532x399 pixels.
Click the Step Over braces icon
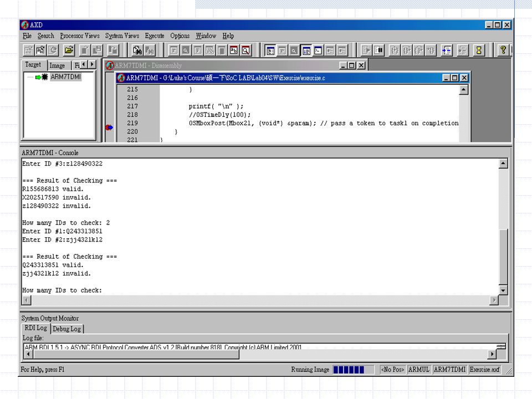pos(406,50)
